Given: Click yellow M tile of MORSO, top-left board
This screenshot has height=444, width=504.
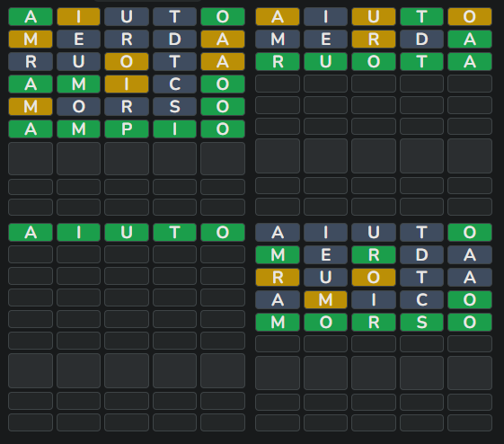Looking at the screenshot, I should click(x=31, y=106).
